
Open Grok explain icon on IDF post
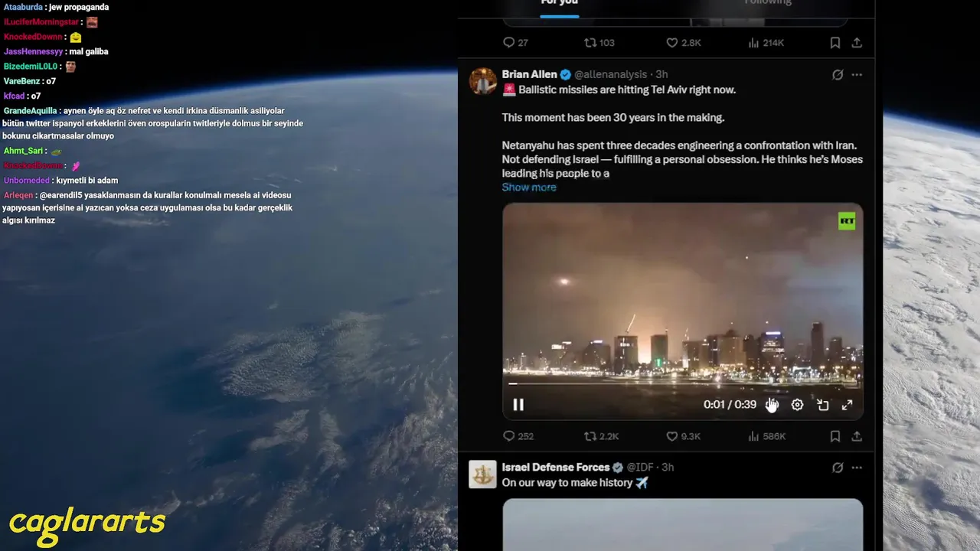coord(838,468)
